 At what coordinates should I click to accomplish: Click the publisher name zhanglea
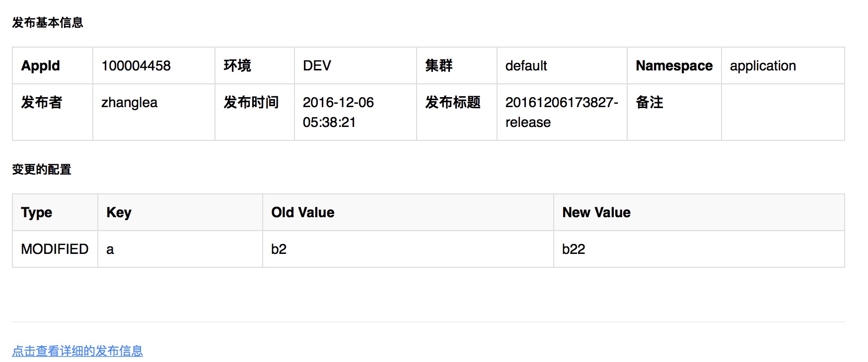coord(129,103)
